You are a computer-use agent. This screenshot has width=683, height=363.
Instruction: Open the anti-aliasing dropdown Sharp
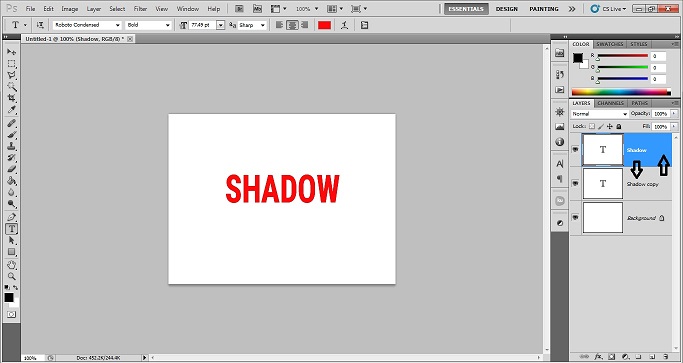click(252, 25)
